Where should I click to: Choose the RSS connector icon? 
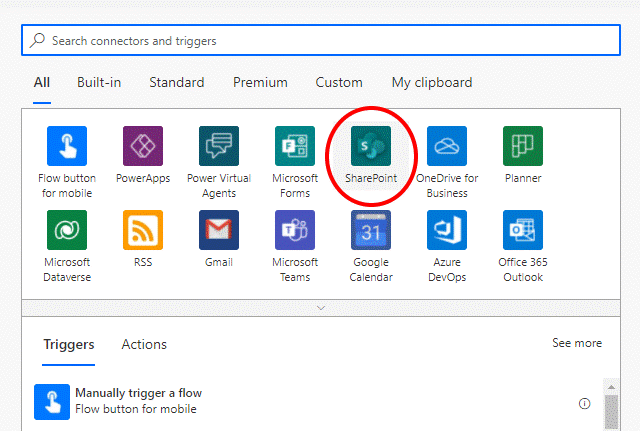143,230
